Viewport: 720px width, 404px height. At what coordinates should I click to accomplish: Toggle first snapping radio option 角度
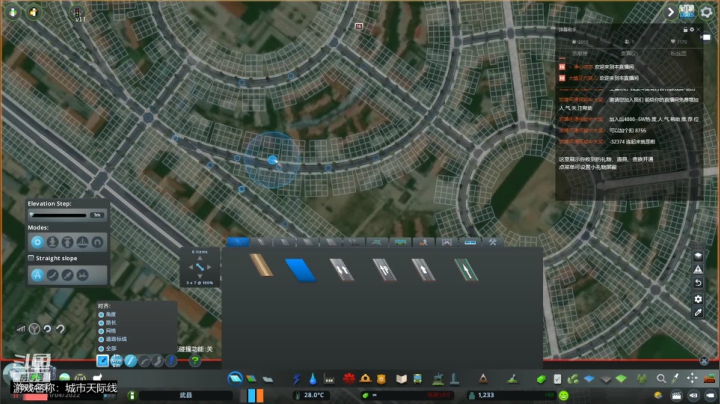coord(101,314)
